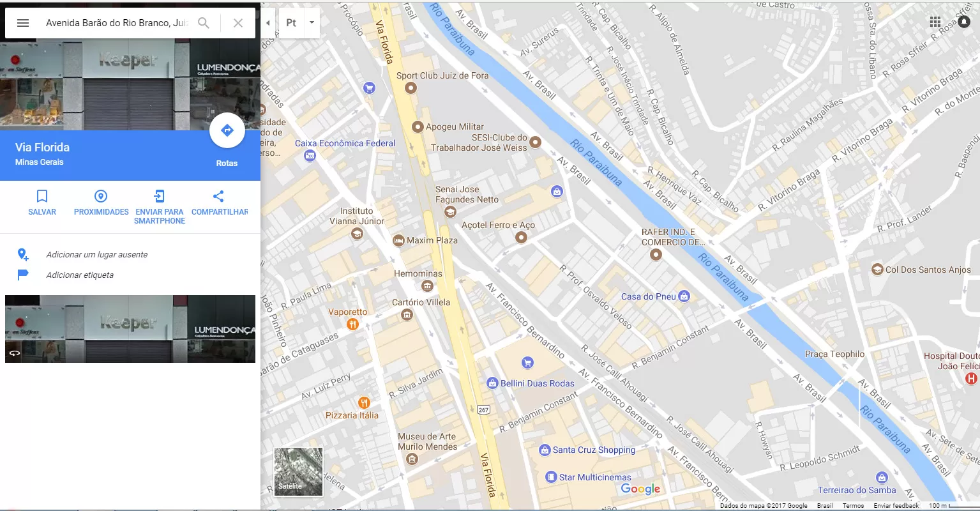Select Col Dos Santos Anjos marker
Screen dimensions: 980x511
coord(877,270)
